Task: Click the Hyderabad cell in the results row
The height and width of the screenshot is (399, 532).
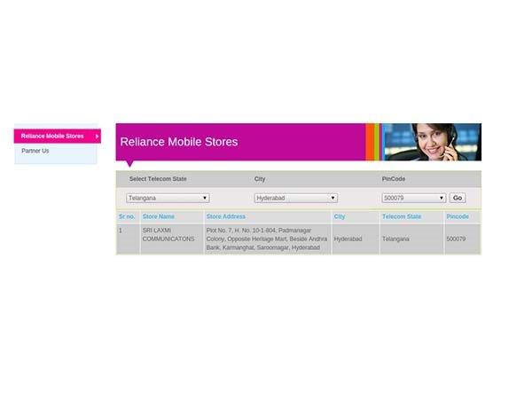Action: [348, 239]
